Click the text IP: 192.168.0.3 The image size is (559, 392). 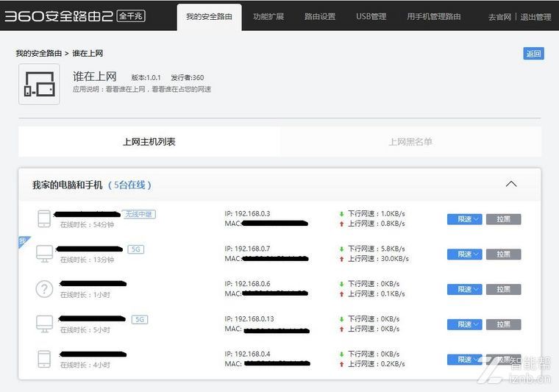click(x=247, y=213)
